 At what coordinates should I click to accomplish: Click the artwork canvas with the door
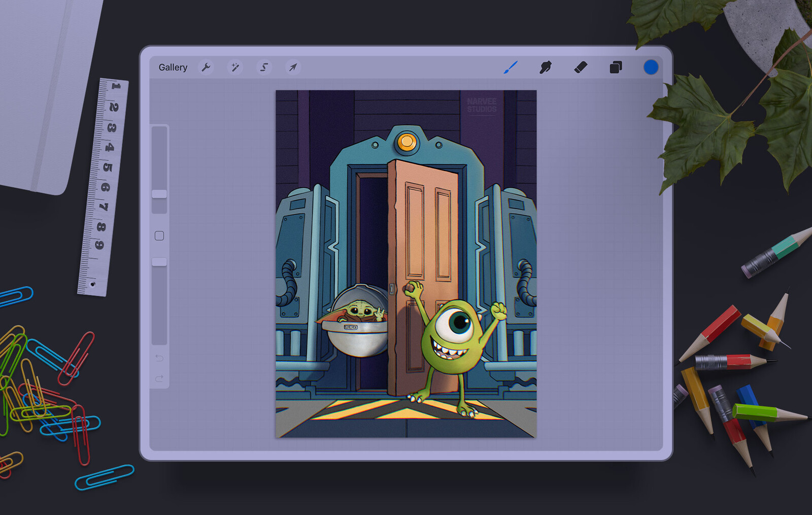406,264
